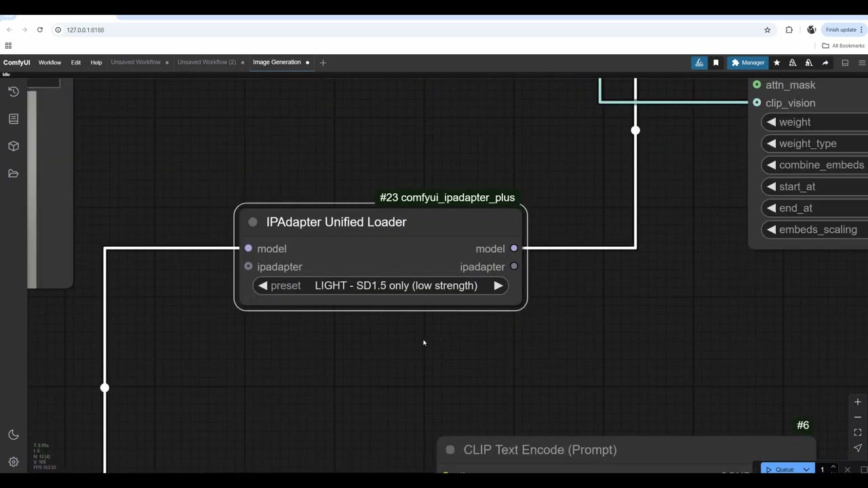
Task: Open the Workflow menu
Action: coord(50,62)
